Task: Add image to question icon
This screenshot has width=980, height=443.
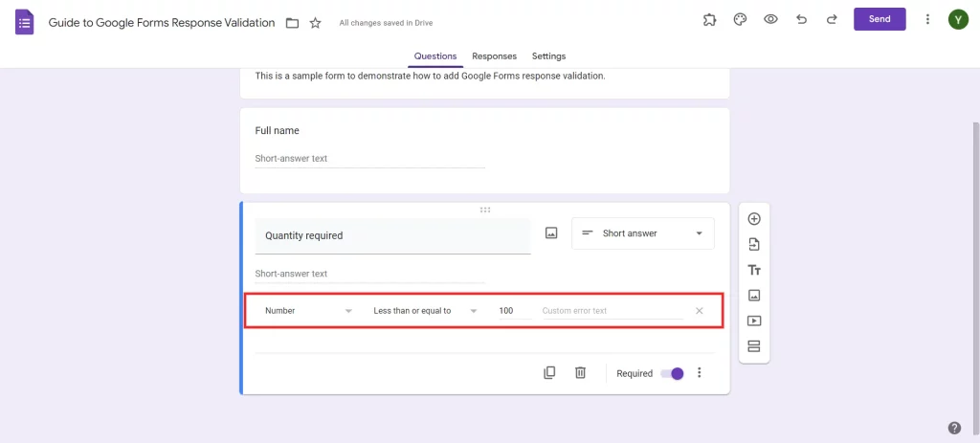Action: point(551,233)
